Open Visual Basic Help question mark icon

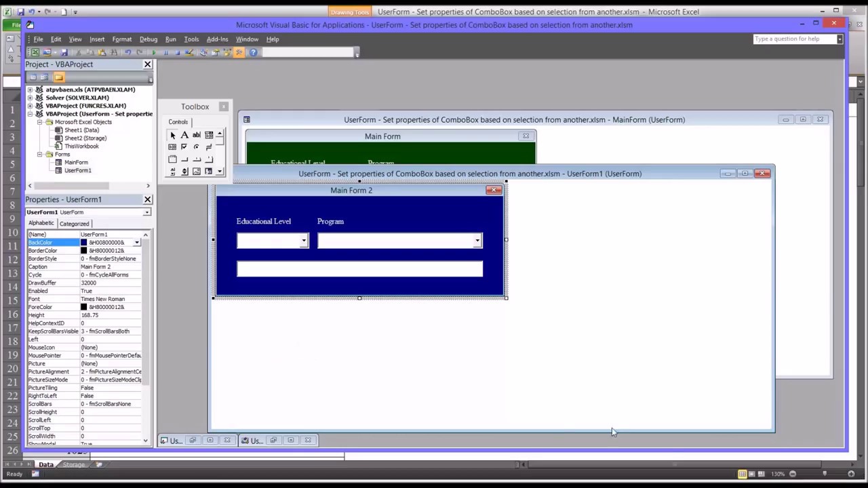point(254,52)
